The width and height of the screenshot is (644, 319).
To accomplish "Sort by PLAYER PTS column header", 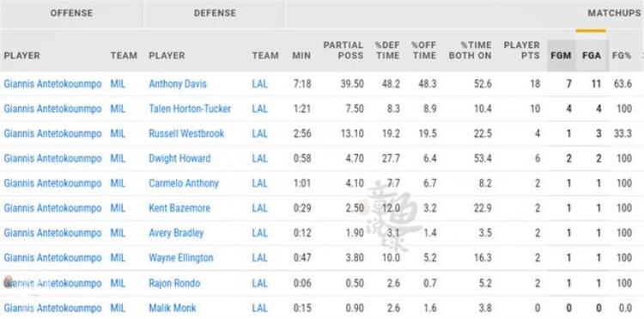I will tap(521, 50).
